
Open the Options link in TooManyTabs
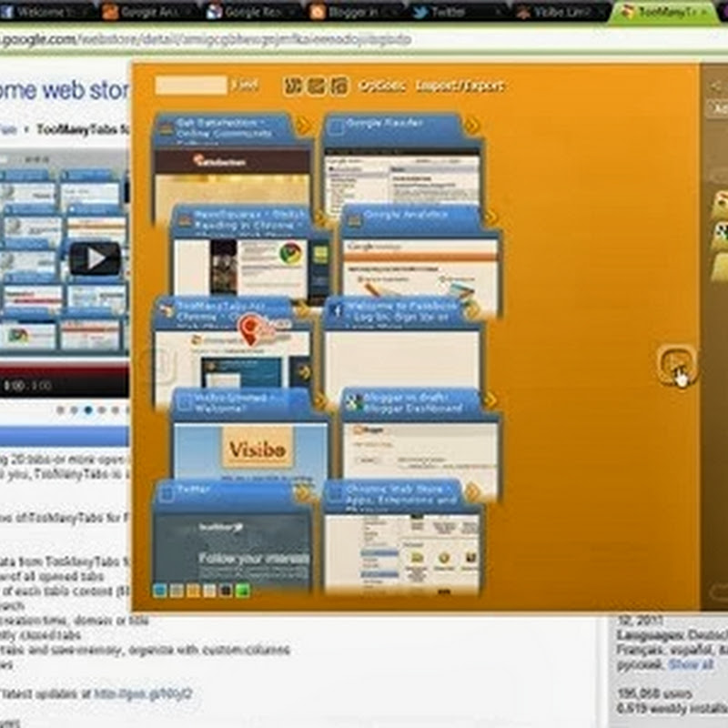point(382,86)
